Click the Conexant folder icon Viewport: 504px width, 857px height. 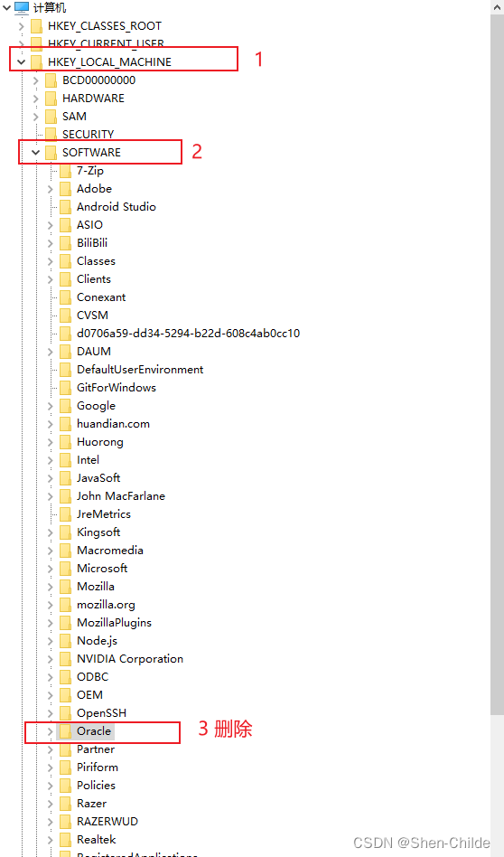66,297
